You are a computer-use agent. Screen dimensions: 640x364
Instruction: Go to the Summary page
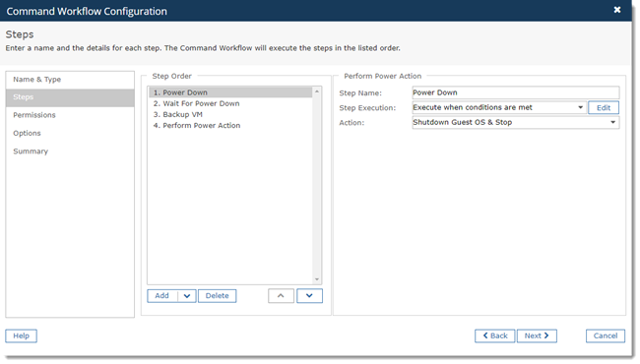[70, 152]
